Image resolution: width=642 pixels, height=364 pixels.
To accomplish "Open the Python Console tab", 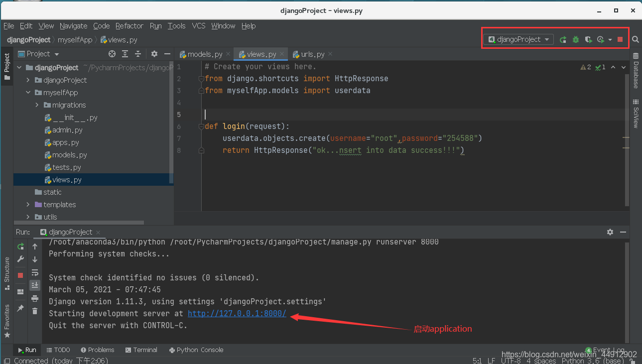I will click(196, 350).
